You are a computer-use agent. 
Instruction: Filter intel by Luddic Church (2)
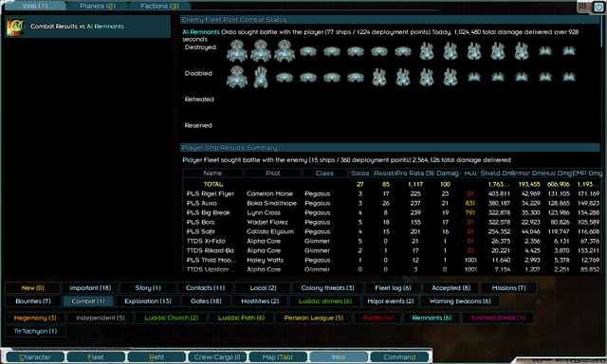pyautogui.click(x=171, y=318)
